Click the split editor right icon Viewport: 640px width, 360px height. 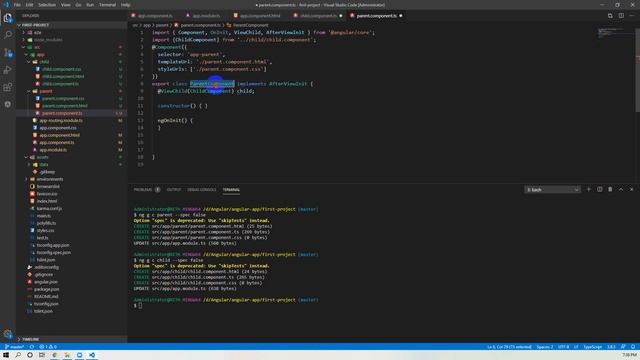tap(621, 16)
